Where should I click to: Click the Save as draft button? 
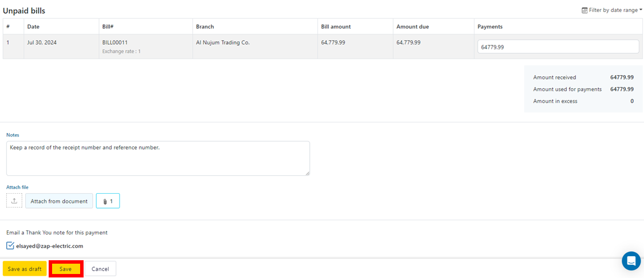click(x=25, y=269)
